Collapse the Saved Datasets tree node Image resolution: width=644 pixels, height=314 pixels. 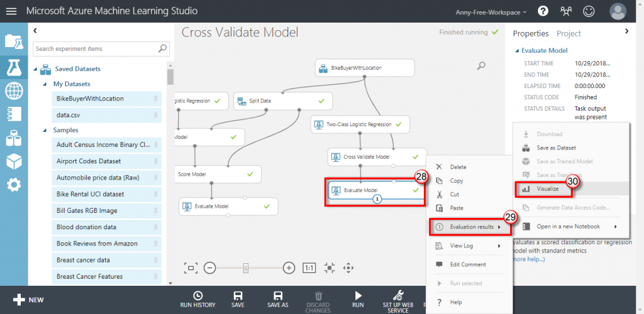[x=35, y=69]
